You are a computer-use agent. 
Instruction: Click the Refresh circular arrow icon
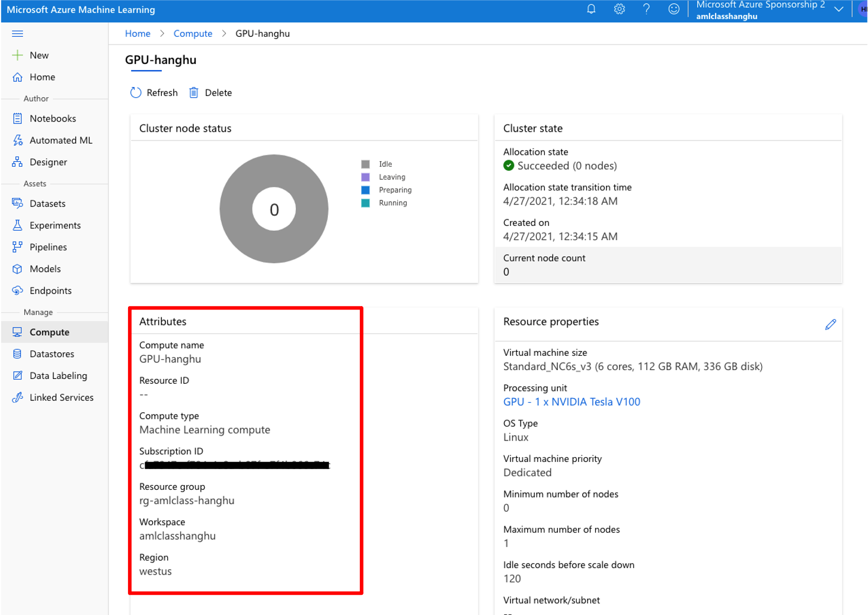[136, 93]
